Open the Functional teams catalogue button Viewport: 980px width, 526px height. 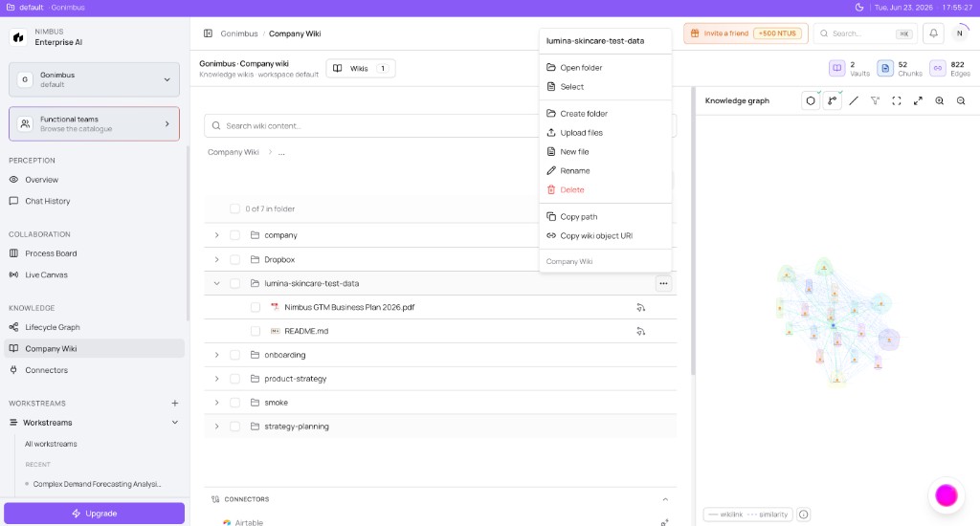tap(95, 123)
